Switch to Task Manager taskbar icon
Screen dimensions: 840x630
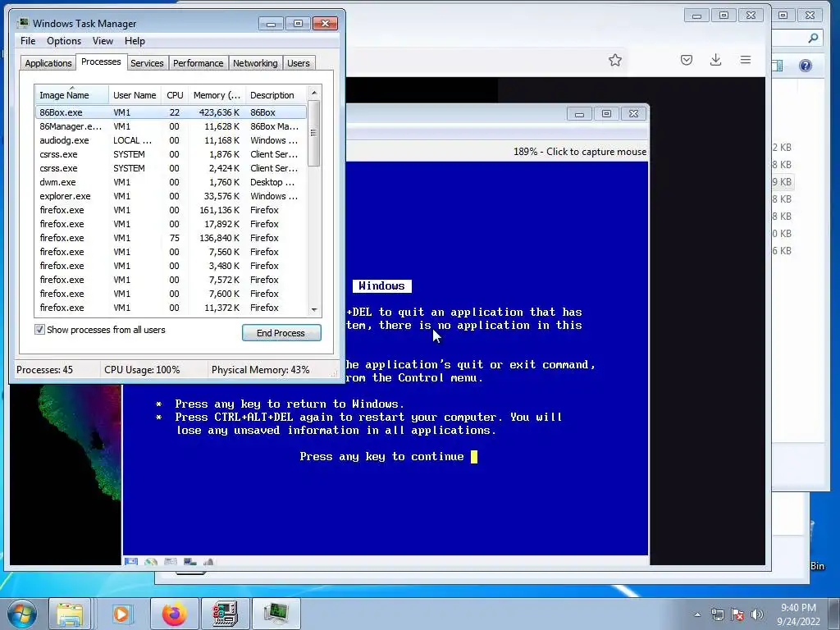[x=276, y=614]
